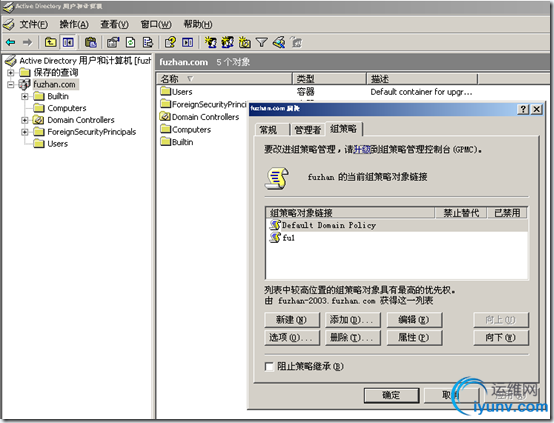554x423 pixels.
Task: Click the 升级 link to GPMC
Action: pos(362,149)
